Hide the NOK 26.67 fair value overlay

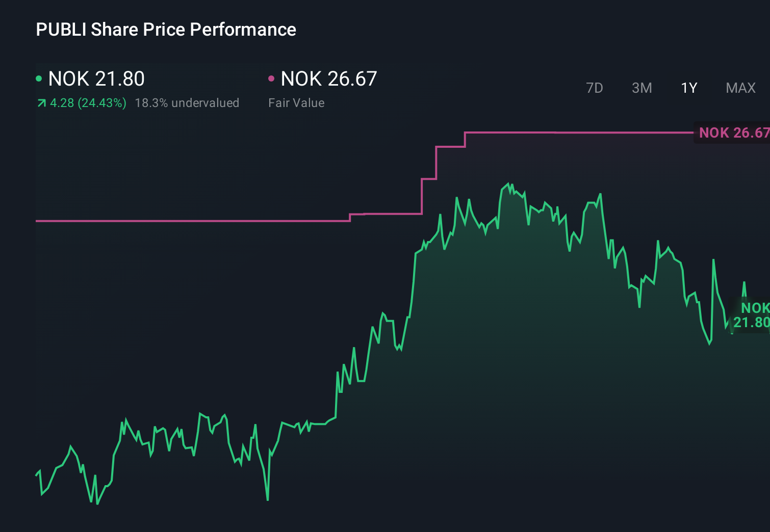(734, 132)
